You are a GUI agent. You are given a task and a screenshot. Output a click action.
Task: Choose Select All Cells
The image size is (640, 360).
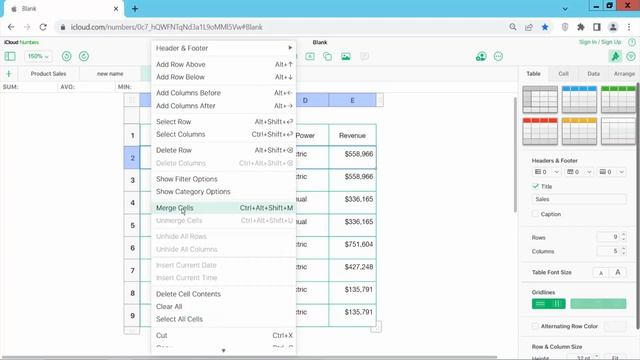[224, 319]
